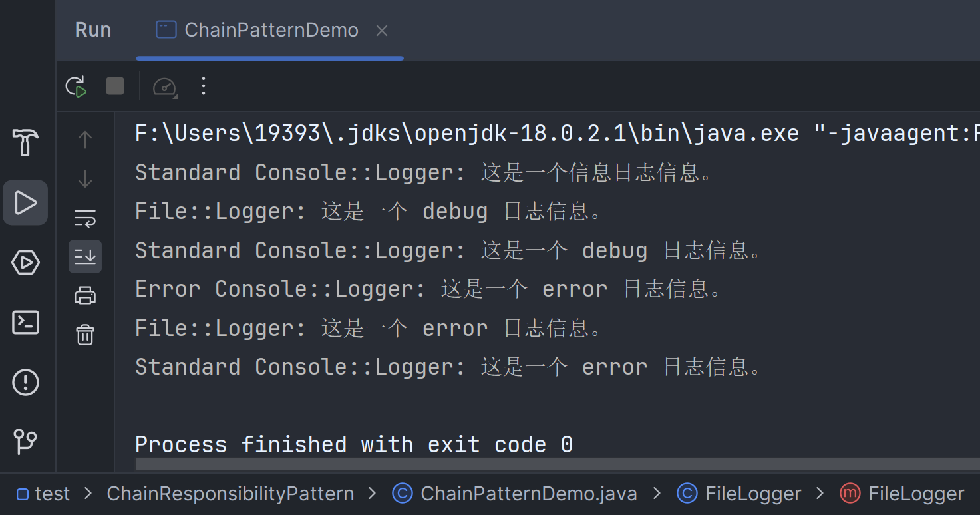Click the 'File::Logger' debug log line
Image resolution: width=980 pixels, height=515 pixels.
point(369,212)
